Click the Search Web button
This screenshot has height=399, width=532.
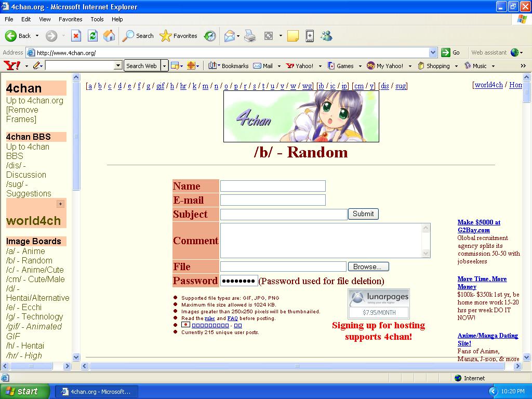click(141, 65)
